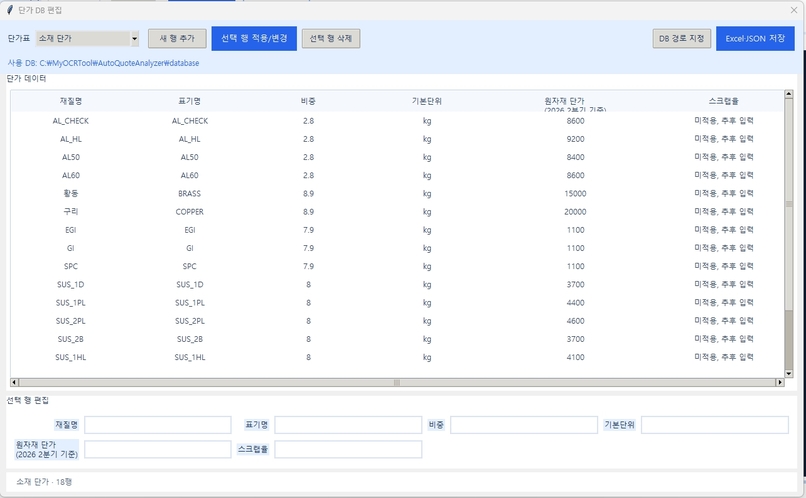Viewport: 806px width, 498px height.
Task: Click the COPPER 표기명 cell
Action: tap(190, 212)
